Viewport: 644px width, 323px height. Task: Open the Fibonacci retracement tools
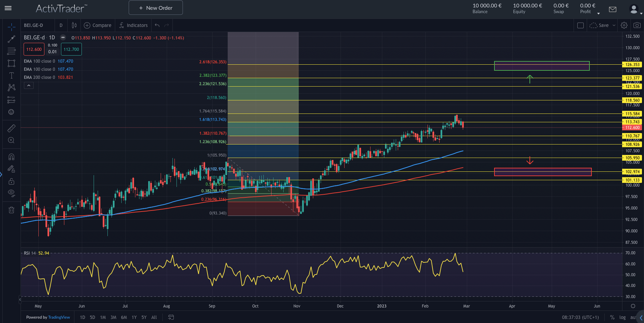(x=11, y=51)
